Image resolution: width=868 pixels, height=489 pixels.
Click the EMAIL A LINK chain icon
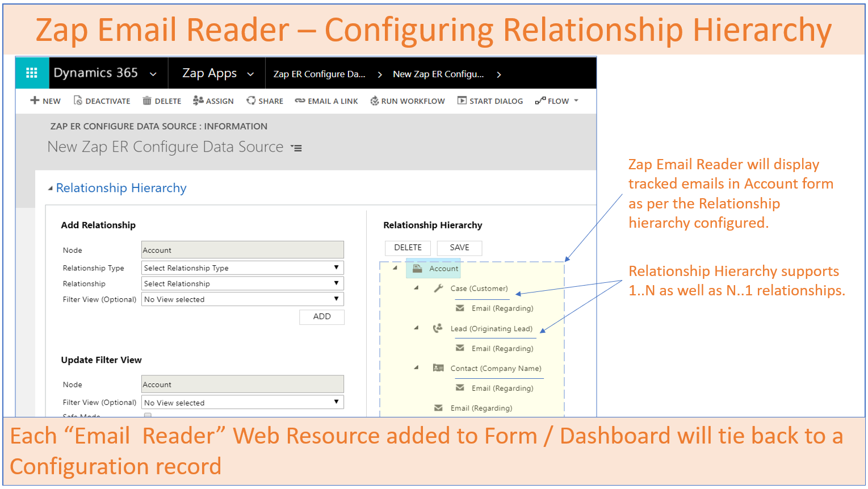(300, 101)
